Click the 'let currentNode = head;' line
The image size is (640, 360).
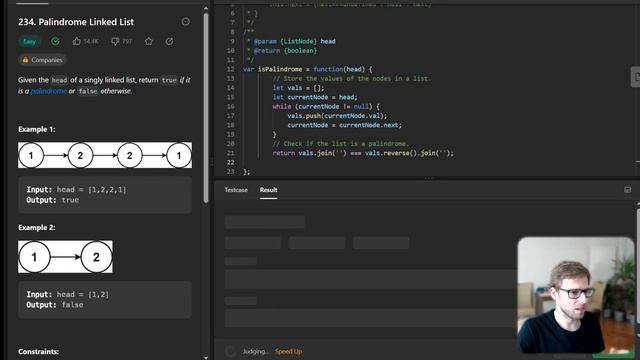point(315,97)
